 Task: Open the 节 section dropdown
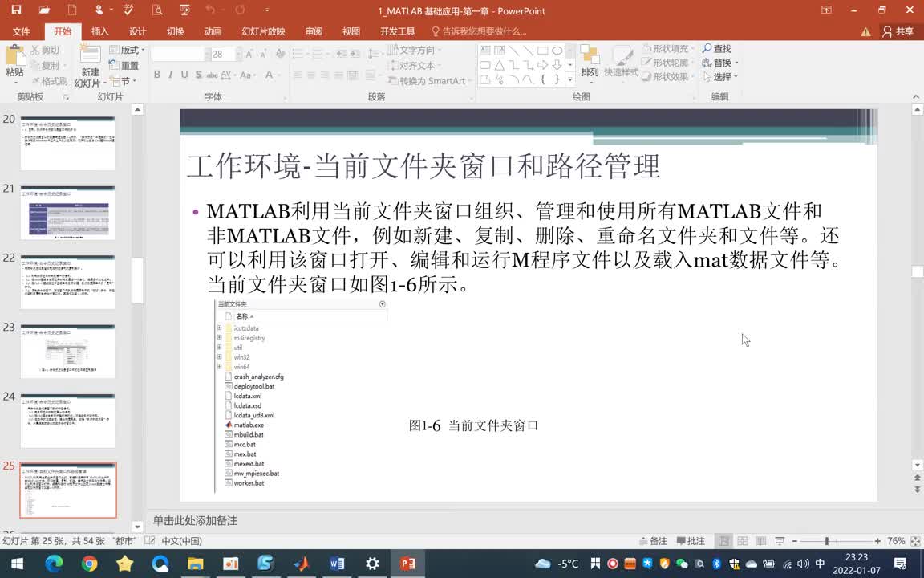[x=124, y=81]
